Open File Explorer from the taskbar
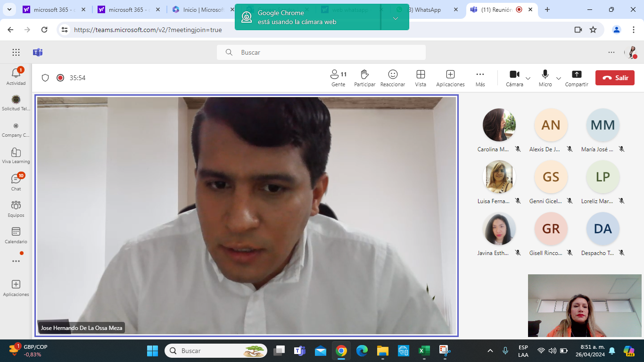Screen dimensions: 644x362 [382, 351]
